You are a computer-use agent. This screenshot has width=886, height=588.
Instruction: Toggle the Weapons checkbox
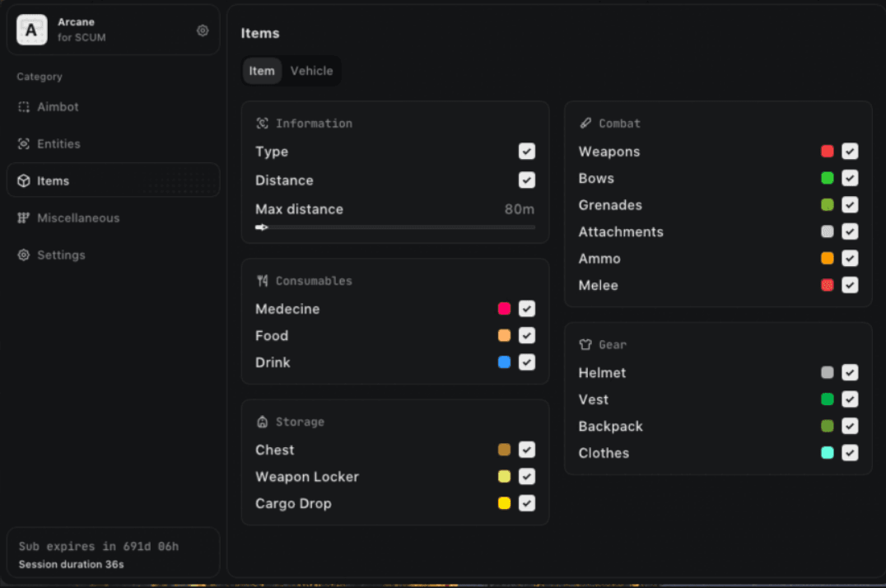(x=850, y=152)
